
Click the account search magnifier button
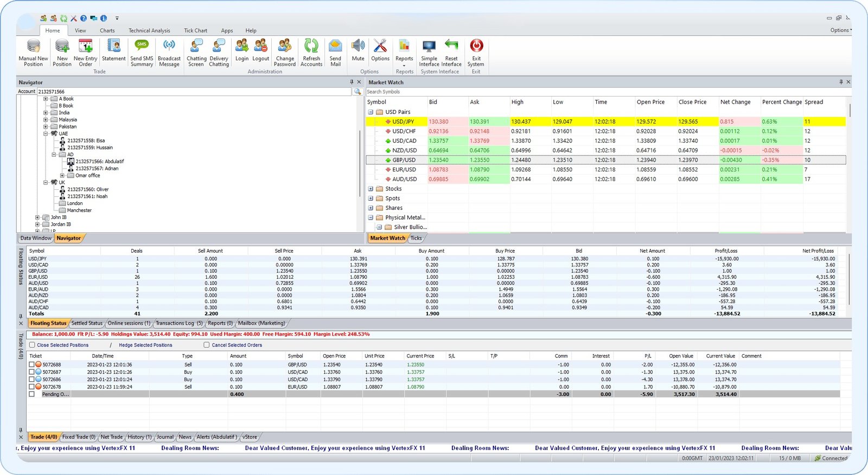[358, 92]
